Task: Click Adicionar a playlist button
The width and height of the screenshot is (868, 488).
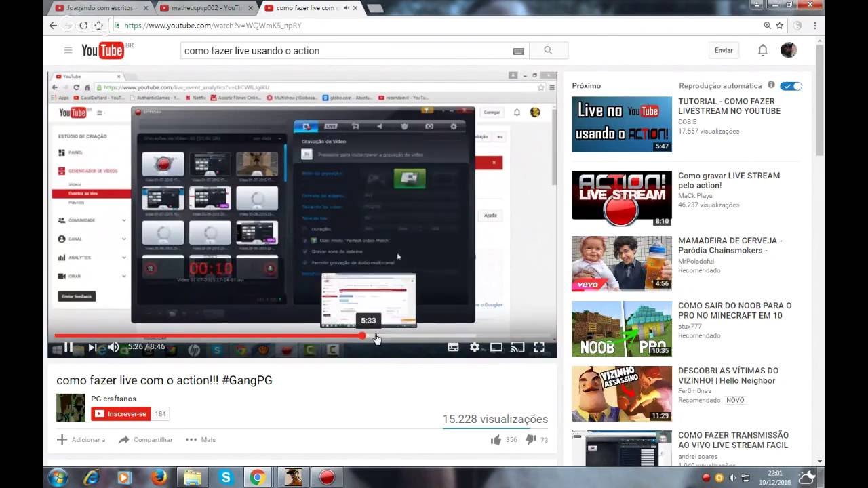Action: point(81,440)
